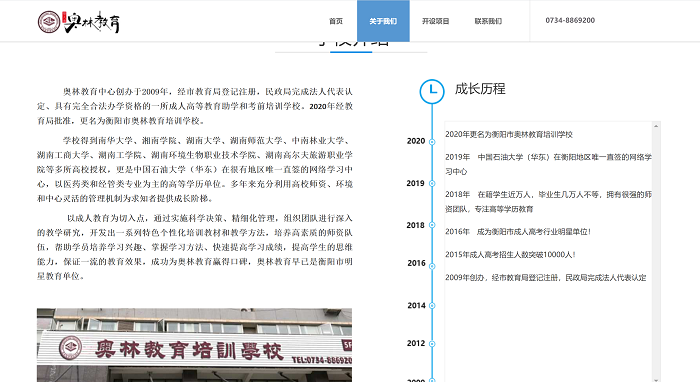Select the 2016 timeline marker
The height and width of the screenshot is (382, 700).
click(x=432, y=266)
